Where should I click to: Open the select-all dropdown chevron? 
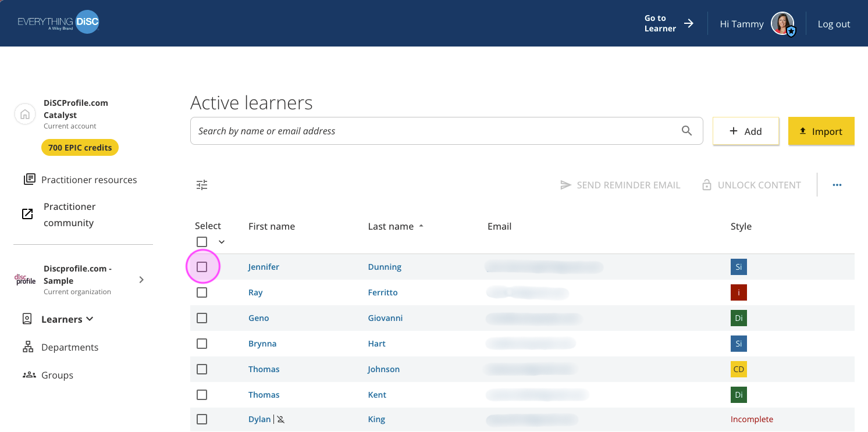pyautogui.click(x=222, y=242)
